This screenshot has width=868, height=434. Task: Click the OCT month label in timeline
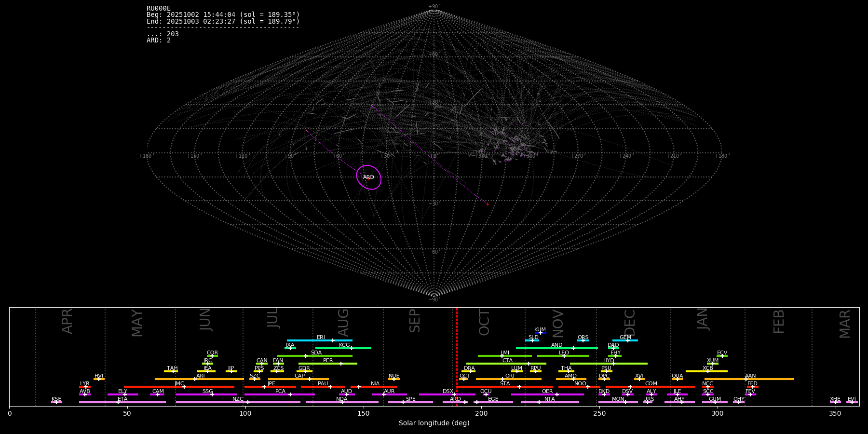(x=484, y=322)
